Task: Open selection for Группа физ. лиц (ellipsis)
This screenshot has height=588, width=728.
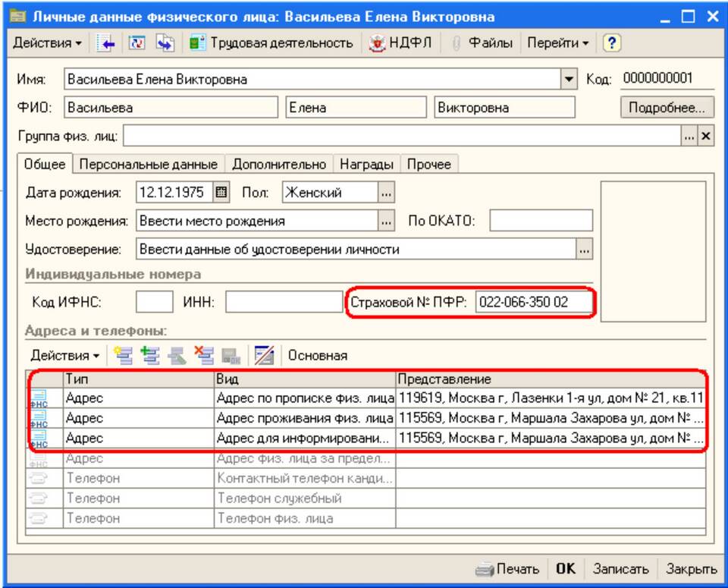Action: click(x=689, y=137)
